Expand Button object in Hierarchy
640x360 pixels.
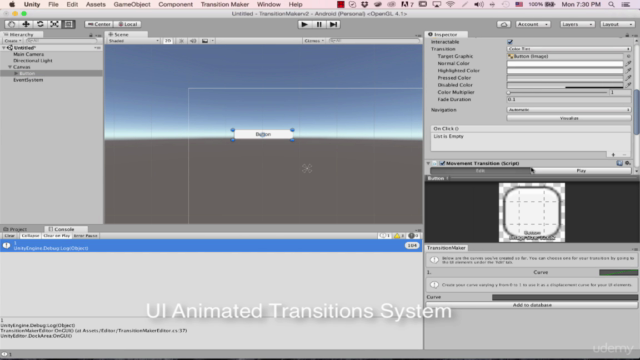pyautogui.click(x=16, y=73)
